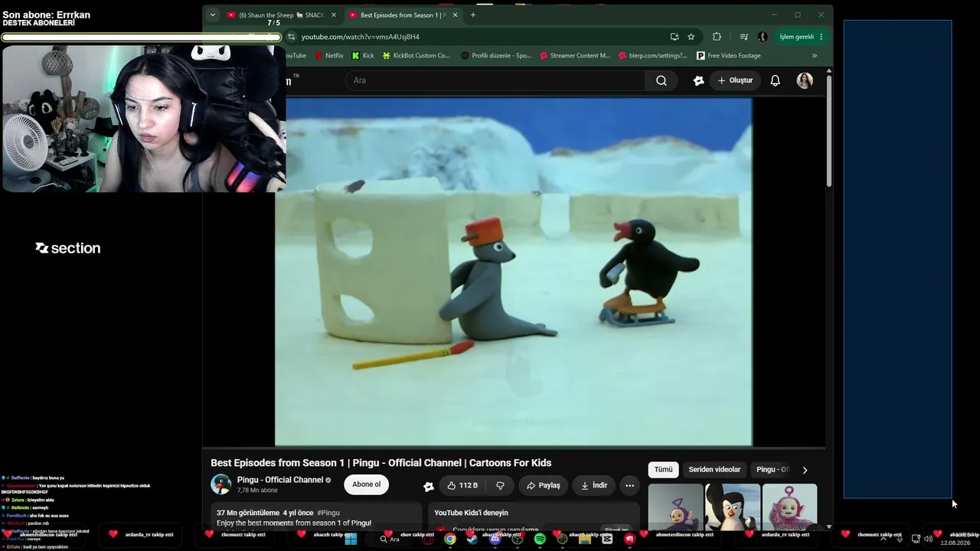The image size is (980, 551).
Task: Open the red Teletubby video thumbnail
Action: click(789, 507)
